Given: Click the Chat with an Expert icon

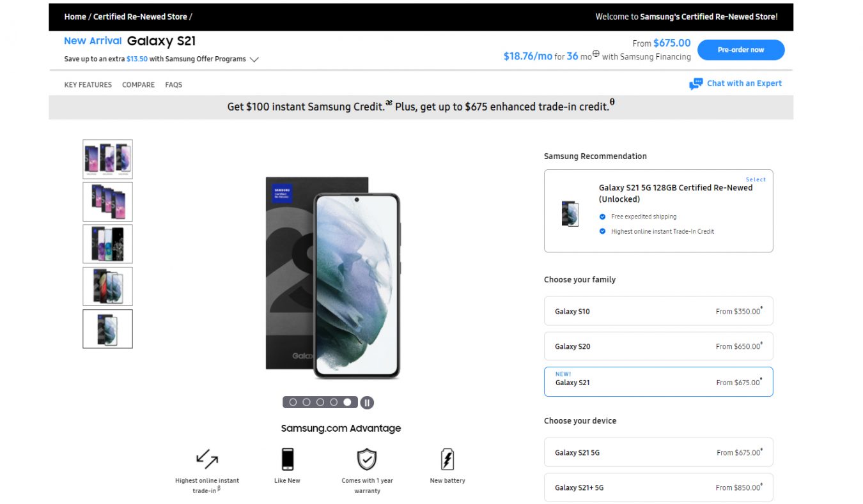Looking at the screenshot, I should coord(696,84).
